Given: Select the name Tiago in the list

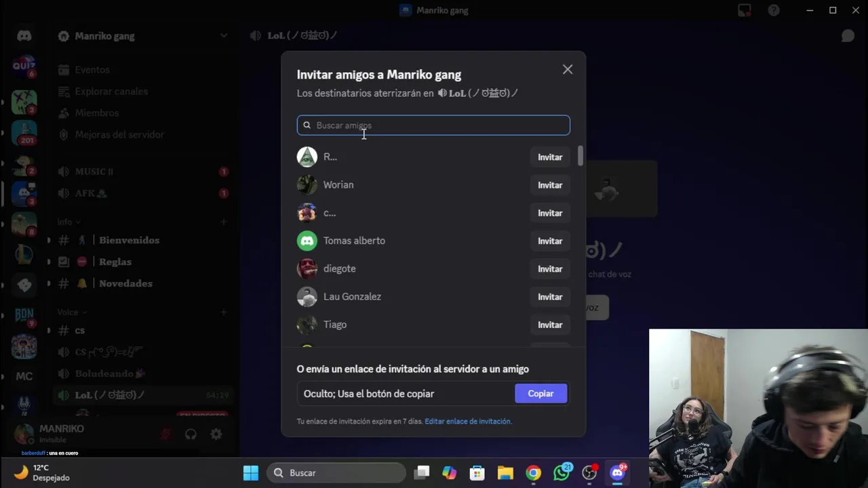Looking at the screenshot, I should coord(335,325).
